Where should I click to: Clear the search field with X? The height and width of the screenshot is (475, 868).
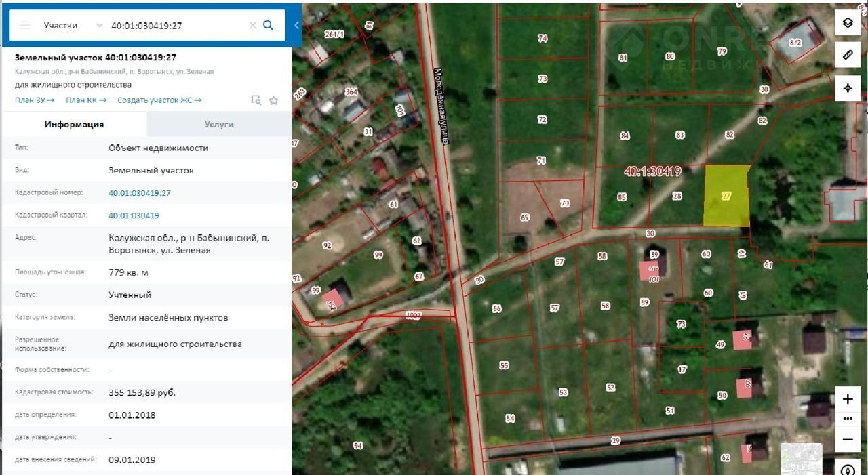pos(252,25)
